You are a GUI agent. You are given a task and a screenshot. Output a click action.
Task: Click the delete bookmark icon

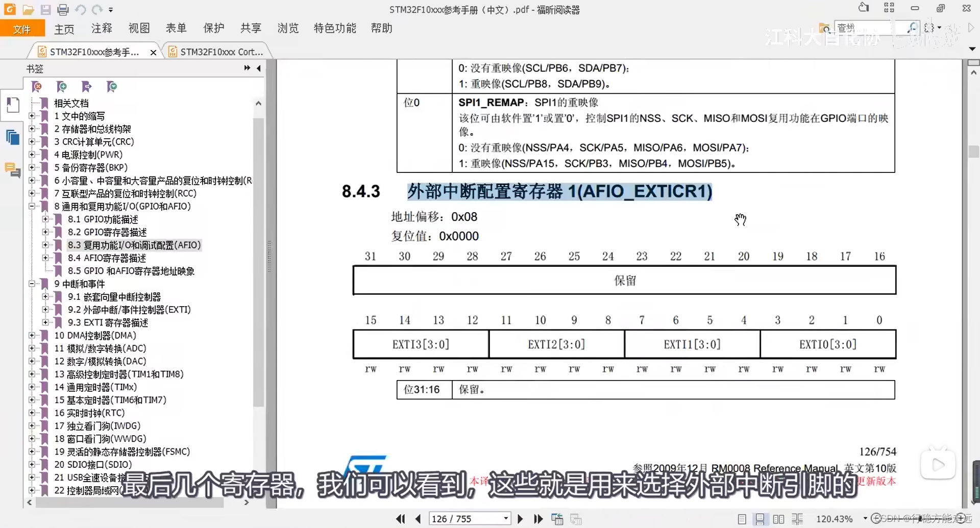tap(37, 87)
